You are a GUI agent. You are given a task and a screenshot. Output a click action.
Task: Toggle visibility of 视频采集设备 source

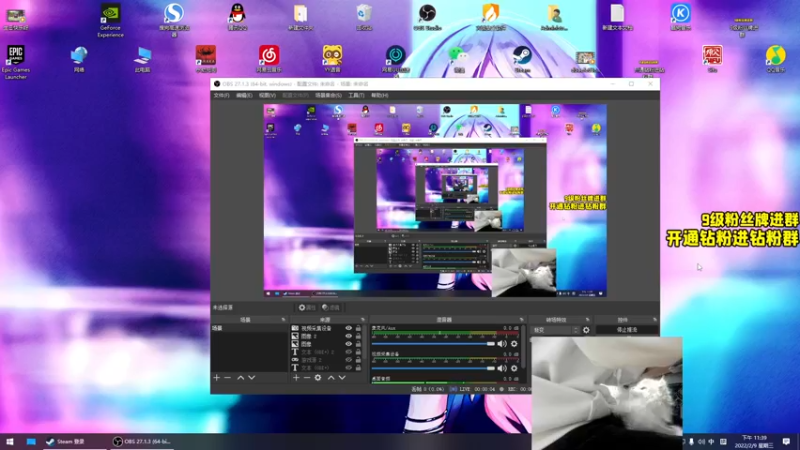click(x=348, y=329)
